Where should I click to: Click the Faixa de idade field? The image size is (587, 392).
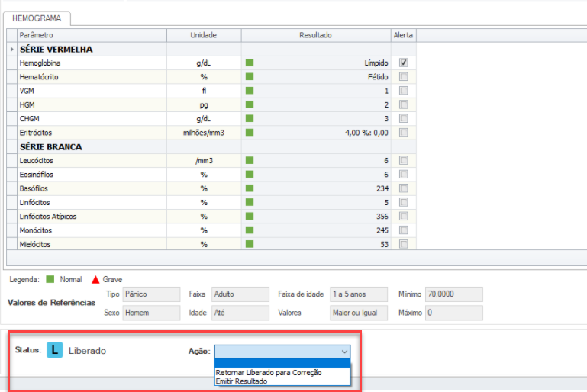click(x=359, y=294)
